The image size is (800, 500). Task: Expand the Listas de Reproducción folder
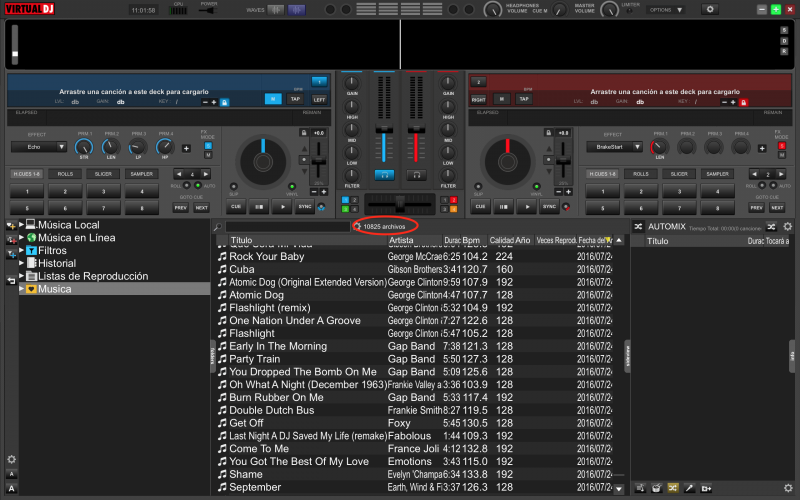click(21, 276)
